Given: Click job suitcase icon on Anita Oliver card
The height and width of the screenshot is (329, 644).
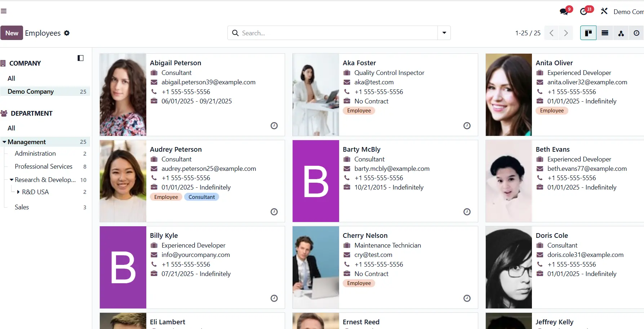Looking at the screenshot, I should (540, 73).
